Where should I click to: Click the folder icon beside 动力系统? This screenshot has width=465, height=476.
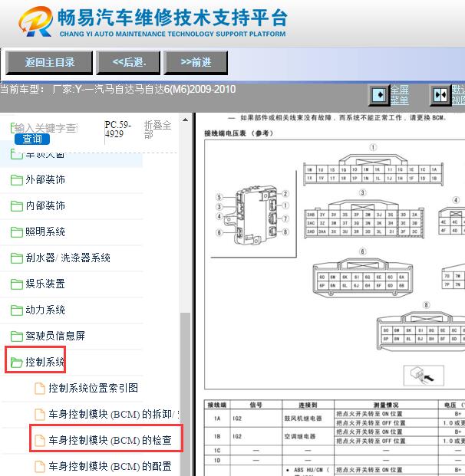[x=17, y=310]
